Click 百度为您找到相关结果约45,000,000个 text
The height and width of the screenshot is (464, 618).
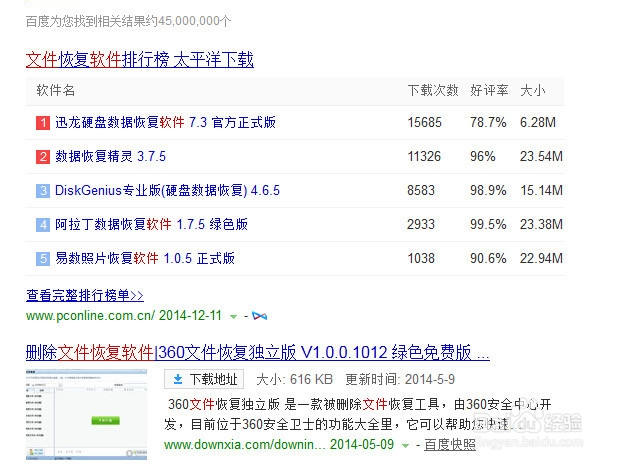pos(128,21)
